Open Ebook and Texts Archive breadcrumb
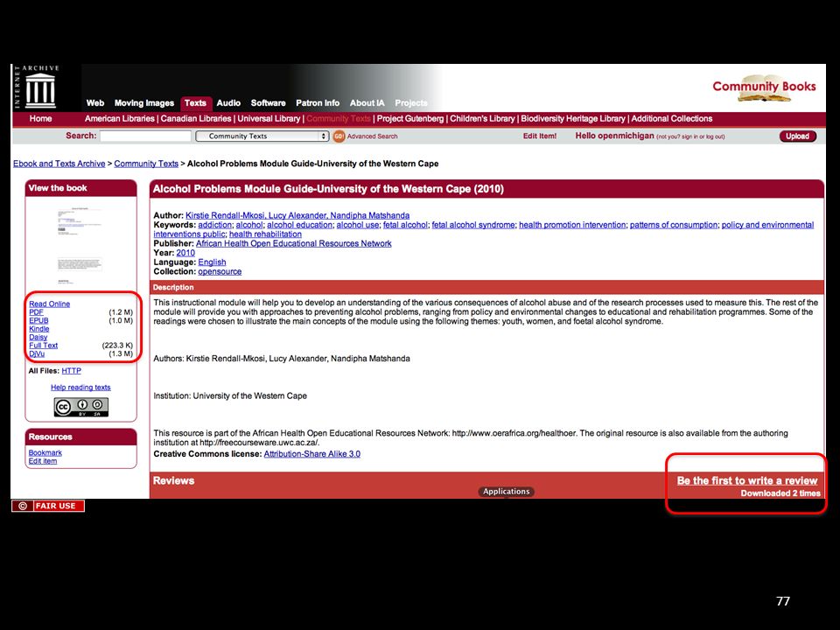The image size is (840, 630). tap(59, 164)
